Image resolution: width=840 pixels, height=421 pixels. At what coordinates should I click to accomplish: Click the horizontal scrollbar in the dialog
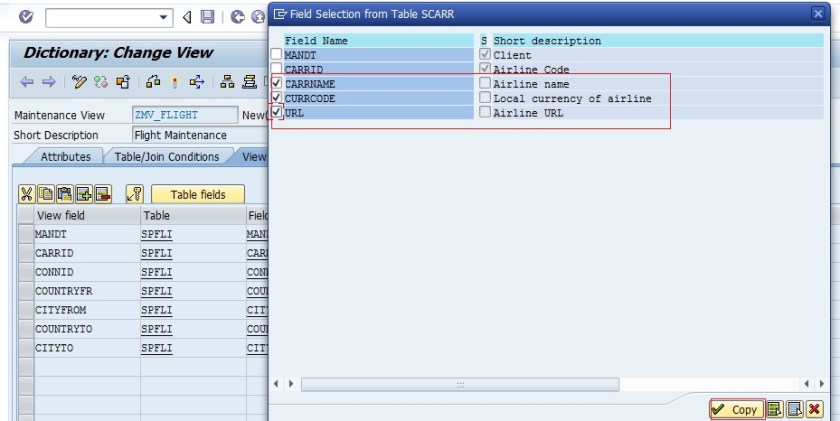coord(460,384)
